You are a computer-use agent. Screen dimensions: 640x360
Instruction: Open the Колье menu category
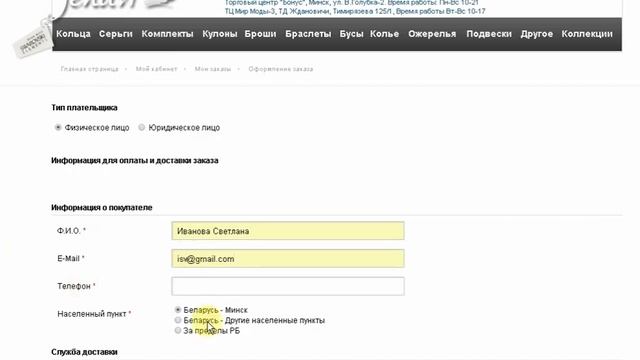pos(384,34)
